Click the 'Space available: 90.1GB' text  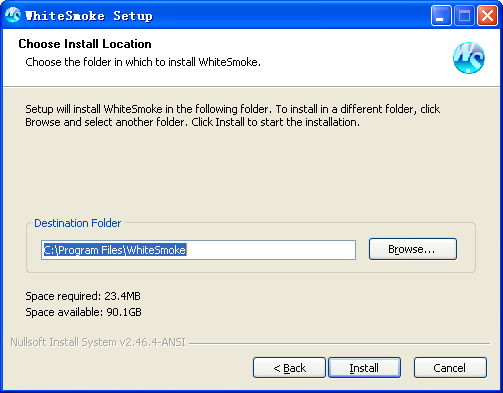coord(83,312)
